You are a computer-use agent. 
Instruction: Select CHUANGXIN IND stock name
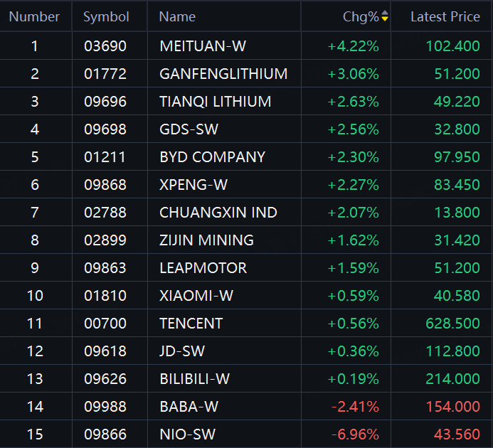click(218, 213)
